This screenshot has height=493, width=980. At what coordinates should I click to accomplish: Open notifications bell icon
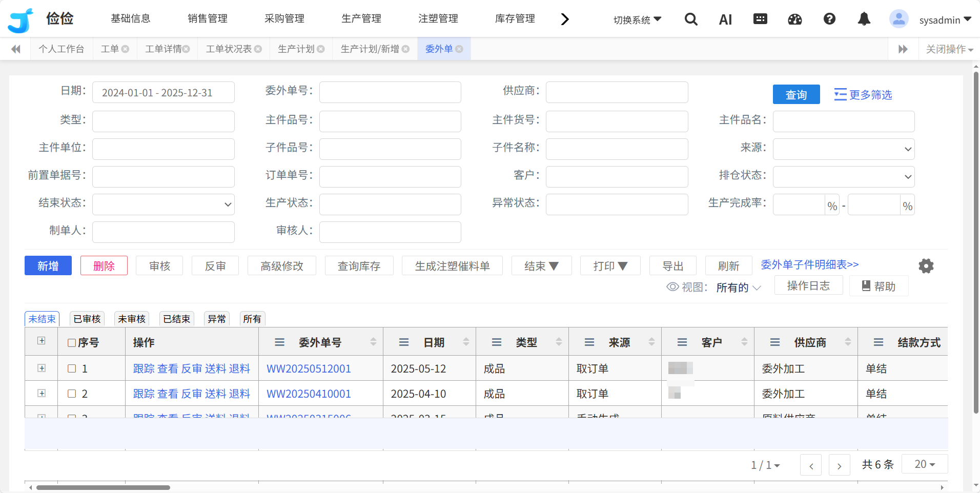864,19
